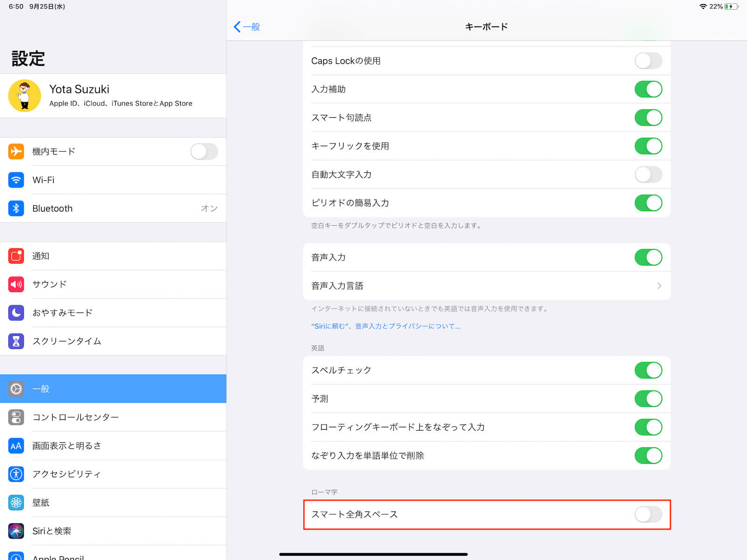Turn off ピリオドの簡易入力 switch

tap(648, 203)
